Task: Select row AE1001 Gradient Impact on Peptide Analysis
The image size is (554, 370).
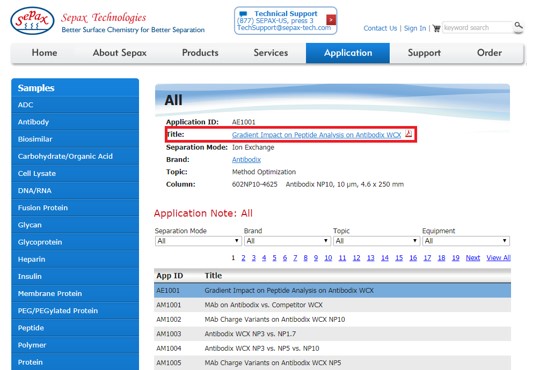Action: tap(332, 290)
